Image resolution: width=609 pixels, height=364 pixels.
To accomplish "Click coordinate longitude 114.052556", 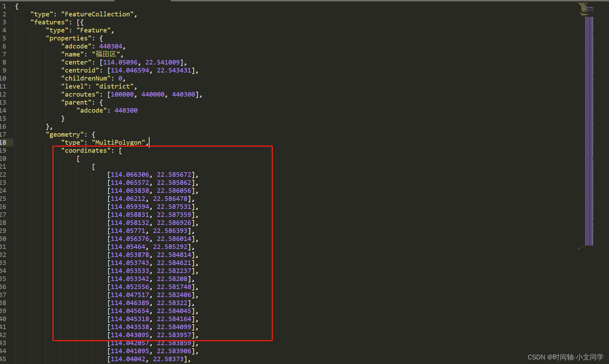I will click(x=130, y=287).
